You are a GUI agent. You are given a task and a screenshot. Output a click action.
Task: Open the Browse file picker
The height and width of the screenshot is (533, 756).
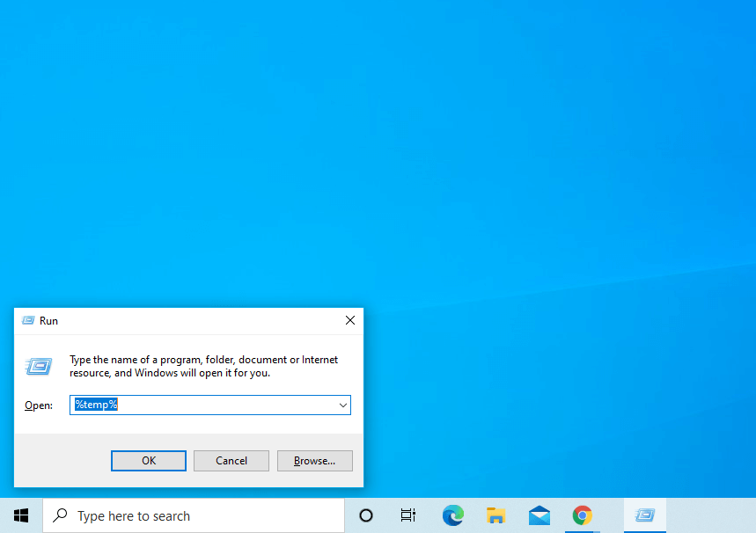pos(314,460)
